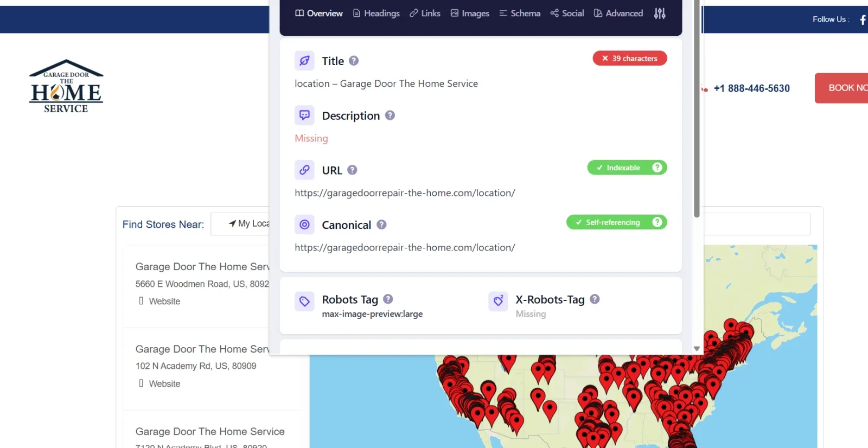Click the help icon next to Canonical

pyautogui.click(x=381, y=225)
